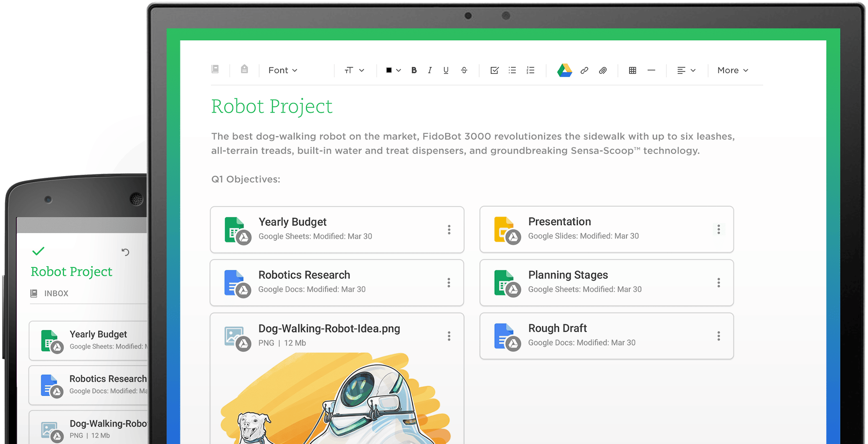Open options menu for Planning Stages
Screen dimensions: 868x444
tap(718, 283)
